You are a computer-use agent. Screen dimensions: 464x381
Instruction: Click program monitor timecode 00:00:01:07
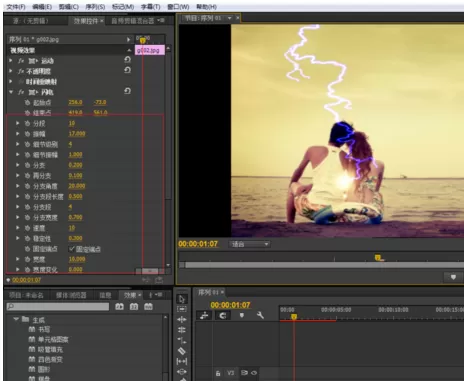198,244
